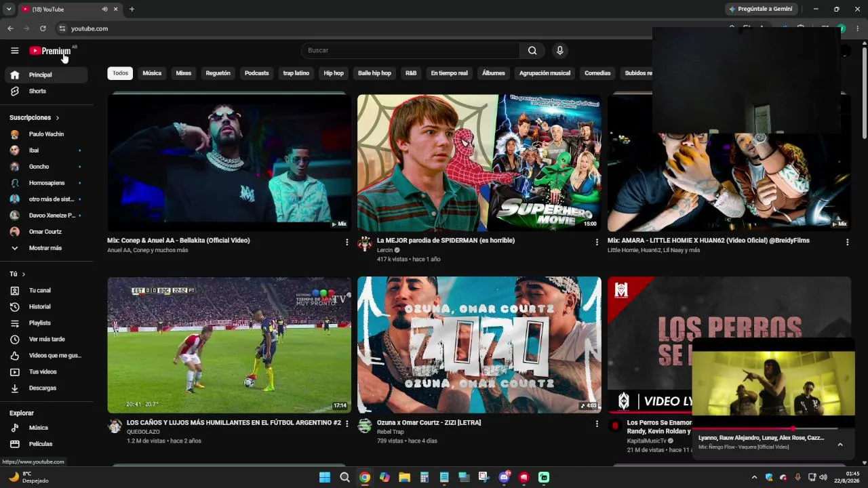Viewport: 868px width, 488px height.
Task: Open the Windows Start menu
Action: 325,477
